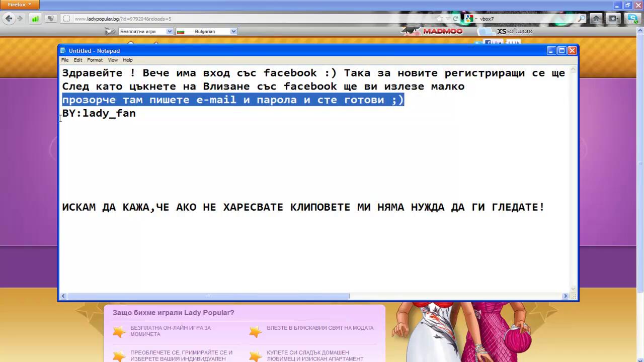Bookmark page with the star icon
644x362 pixels.
point(440,19)
